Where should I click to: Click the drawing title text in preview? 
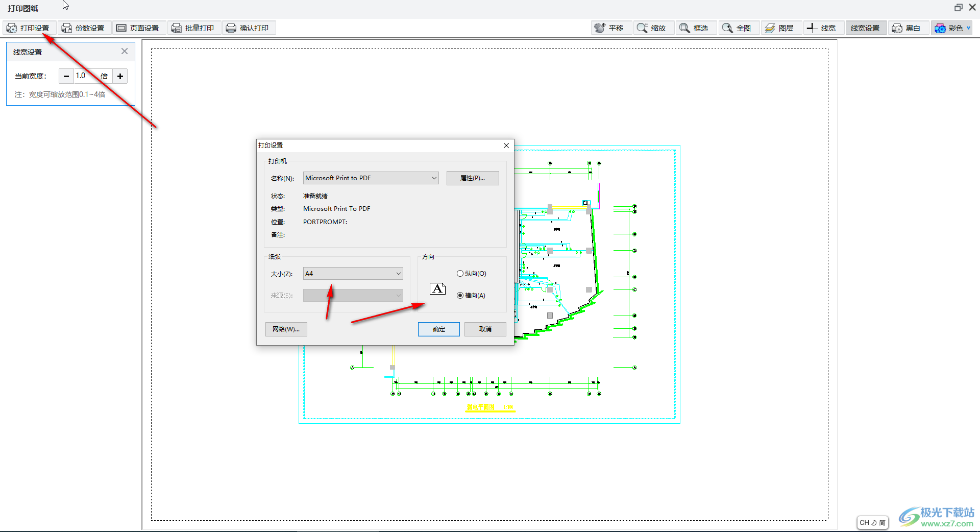[490, 407]
